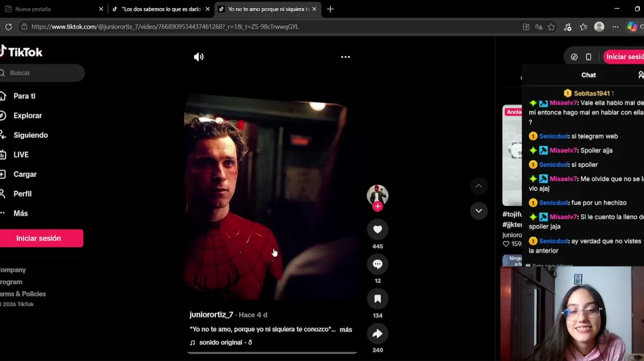Image resolution: width=644 pixels, height=361 pixels.
Task: Open Perfil from the sidebar
Action: tap(23, 194)
